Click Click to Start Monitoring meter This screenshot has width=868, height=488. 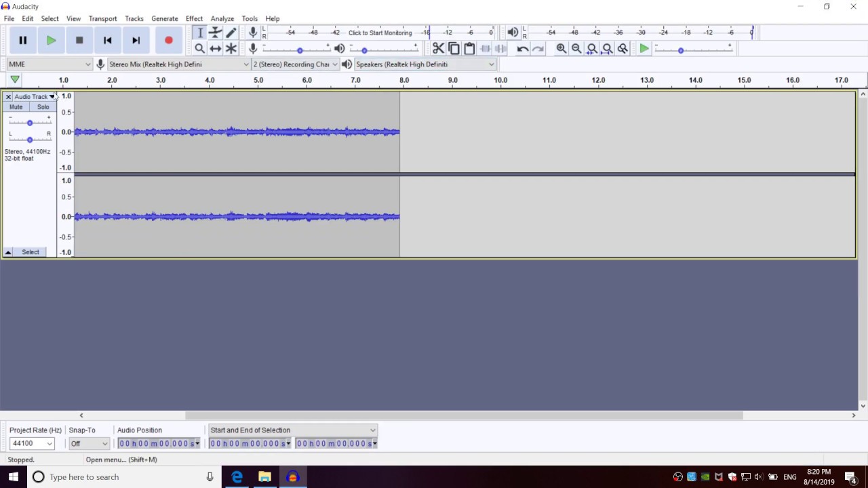pyautogui.click(x=380, y=33)
